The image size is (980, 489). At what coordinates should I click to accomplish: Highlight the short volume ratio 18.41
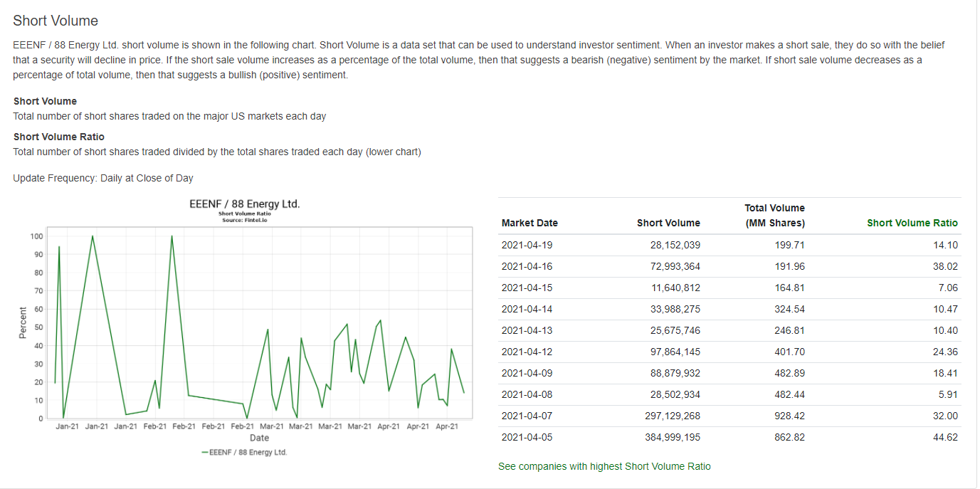click(945, 373)
